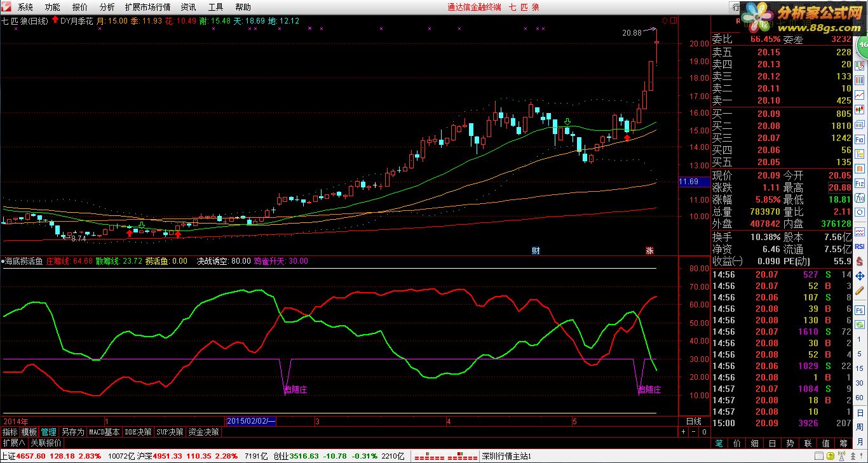Click the quote list grid icon in sidebar
868x463 pixels.
(x=860, y=80)
